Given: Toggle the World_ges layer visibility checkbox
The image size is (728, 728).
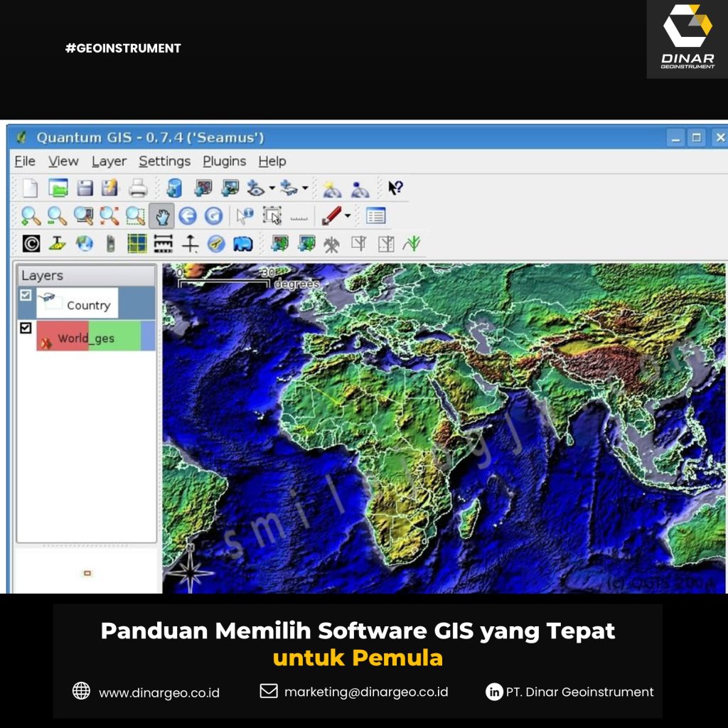Looking at the screenshot, I should coord(26,328).
